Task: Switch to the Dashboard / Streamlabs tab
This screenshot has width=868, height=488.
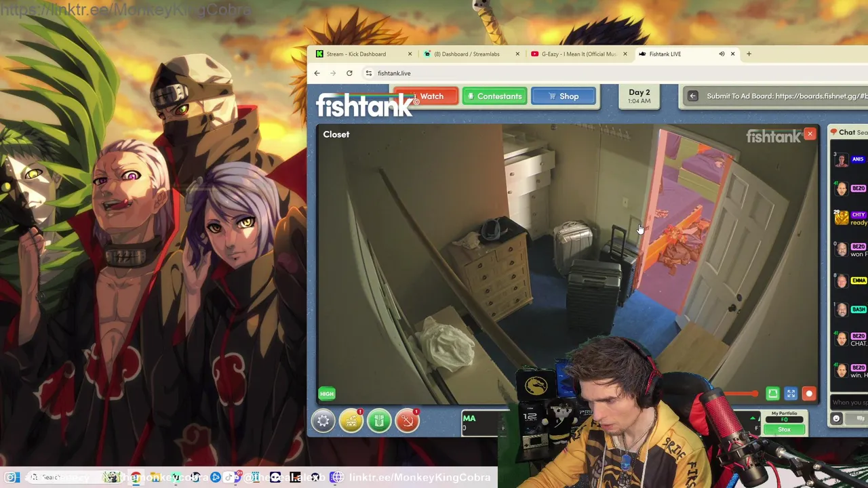Action: [471, 54]
